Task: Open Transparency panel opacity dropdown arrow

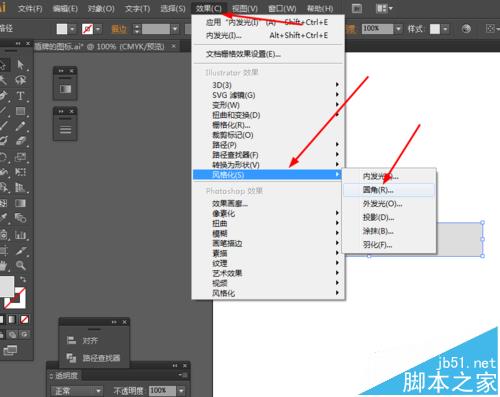Action: [x=181, y=390]
